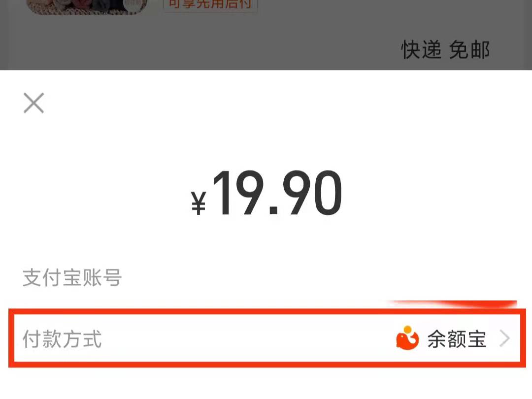Image resolution: width=532 pixels, height=399 pixels.
Task: Select 余额宝 payment method text
Action: coord(457,339)
